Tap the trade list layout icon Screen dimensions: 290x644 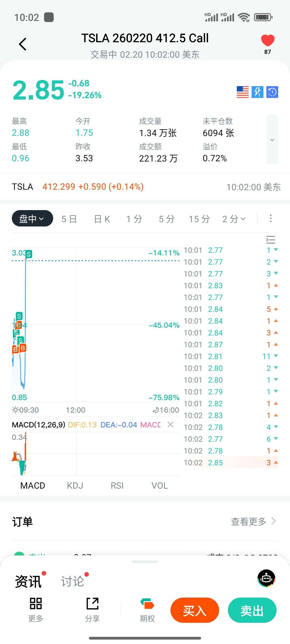271,239
